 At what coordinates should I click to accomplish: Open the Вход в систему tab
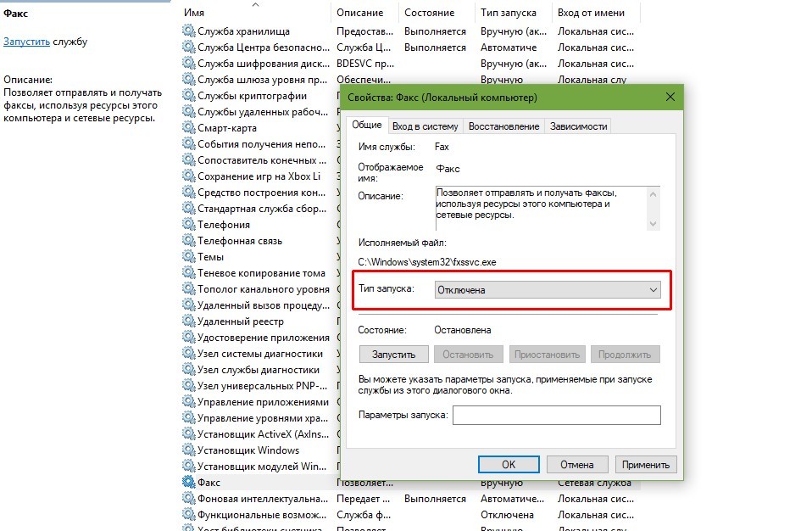click(x=425, y=126)
